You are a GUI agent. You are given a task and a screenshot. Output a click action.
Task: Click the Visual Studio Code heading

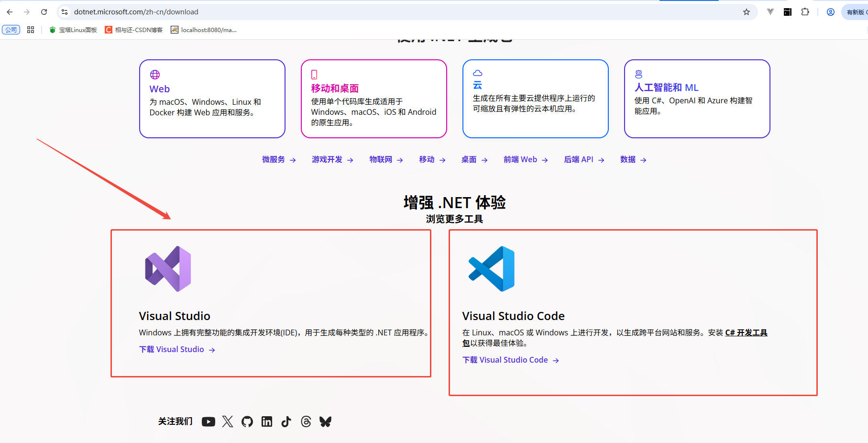pos(513,316)
